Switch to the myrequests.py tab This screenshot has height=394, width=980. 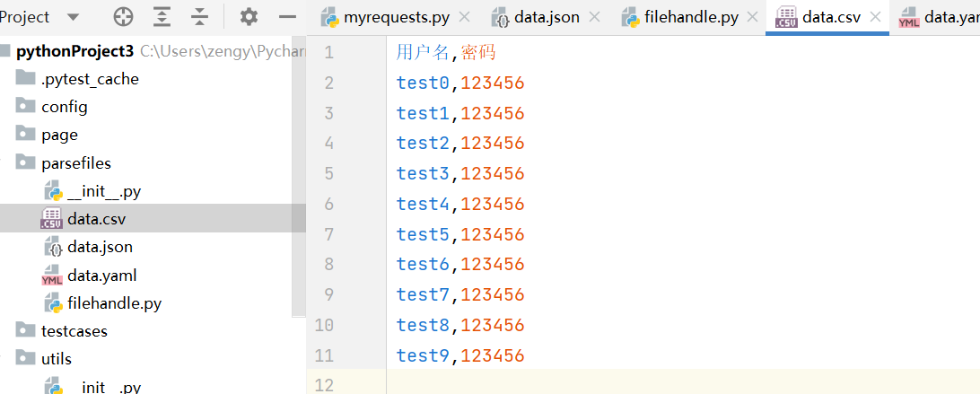[397, 18]
